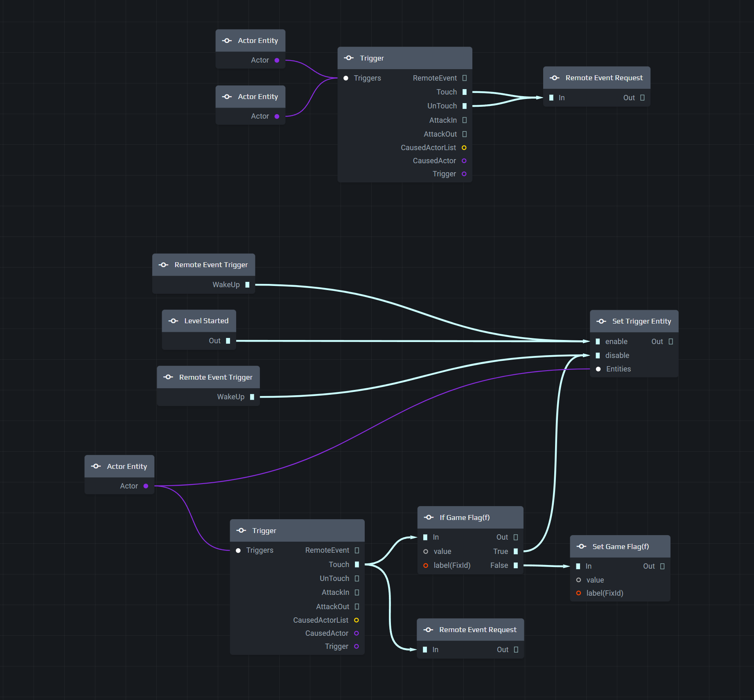Click icon of Remote Event Request fed by UnTouch
The width and height of the screenshot is (754, 700).
[x=555, y=78]
